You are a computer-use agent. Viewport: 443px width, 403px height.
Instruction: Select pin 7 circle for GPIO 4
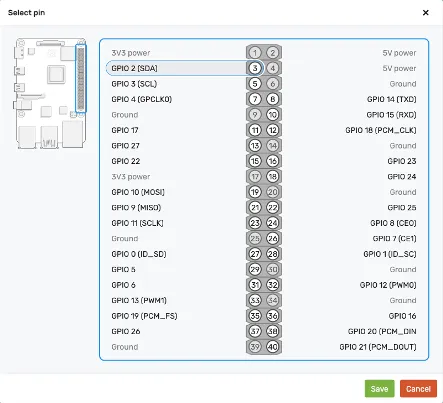255,99
